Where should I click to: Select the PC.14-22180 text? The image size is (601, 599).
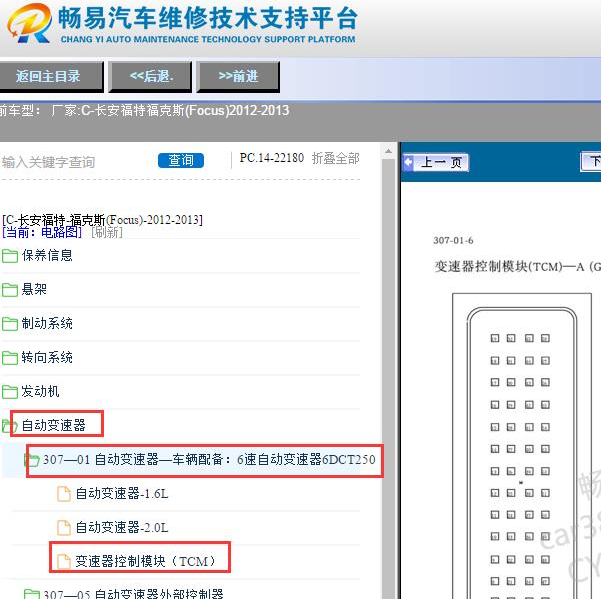(271, 158)
